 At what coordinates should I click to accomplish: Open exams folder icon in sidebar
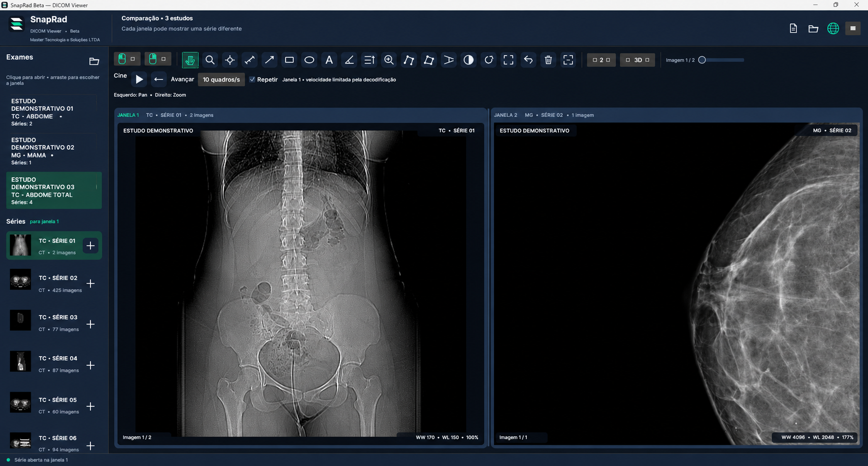click(x=94, y=61)
